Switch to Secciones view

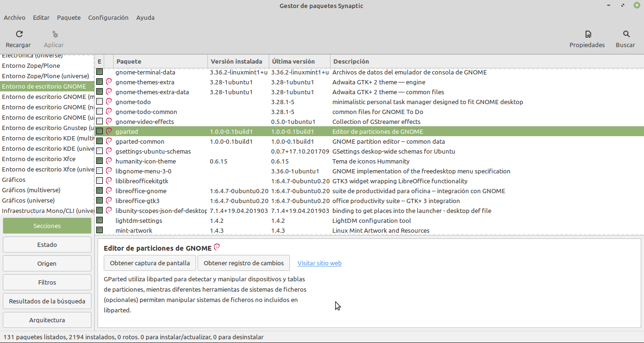(x=47, y=226)
